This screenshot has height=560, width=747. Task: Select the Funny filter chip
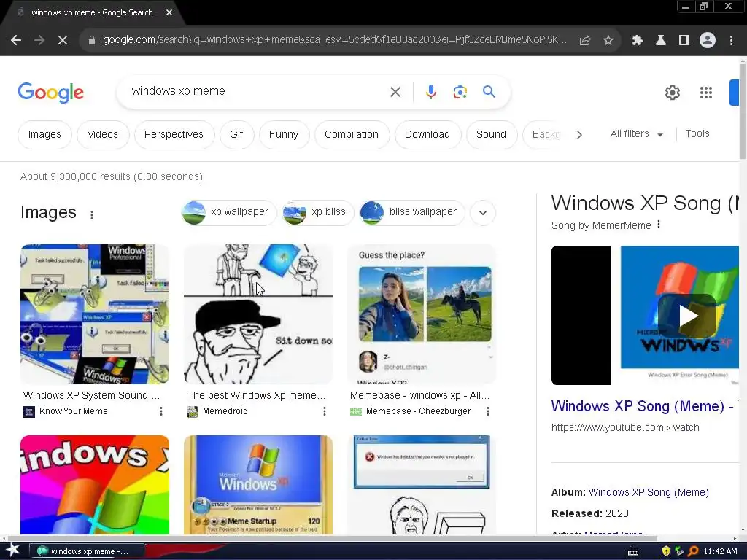pyautogui.click(x=284, y=135)
